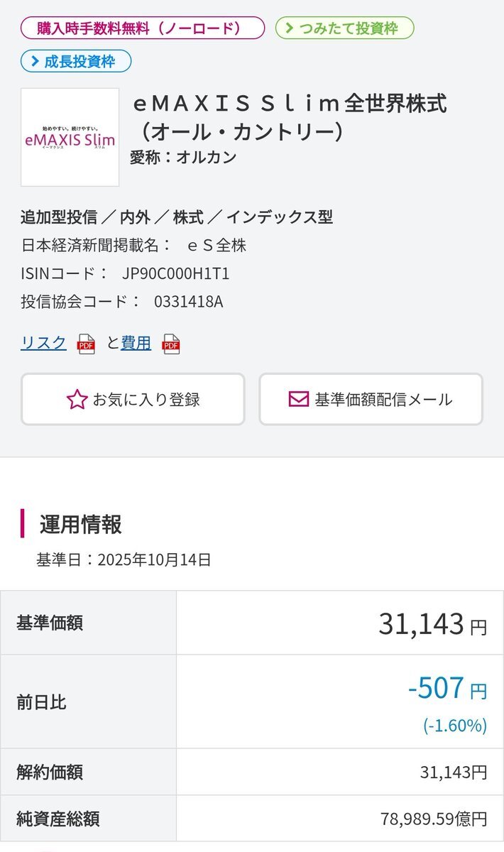Viewport: 504px width, 852px height.
Task: Click the ISIN code JP90C000H1T1
Action: (175, 273)
